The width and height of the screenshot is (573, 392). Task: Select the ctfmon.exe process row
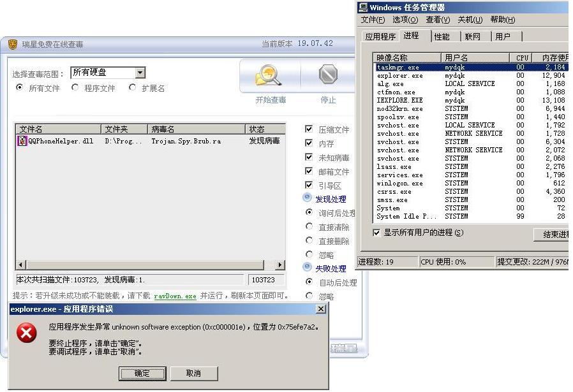tap(472, 92)
